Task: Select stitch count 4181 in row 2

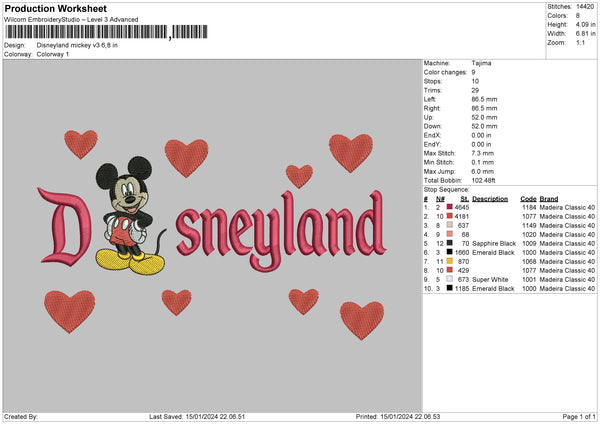Action: pyautogui.click(x=462, y=217)
